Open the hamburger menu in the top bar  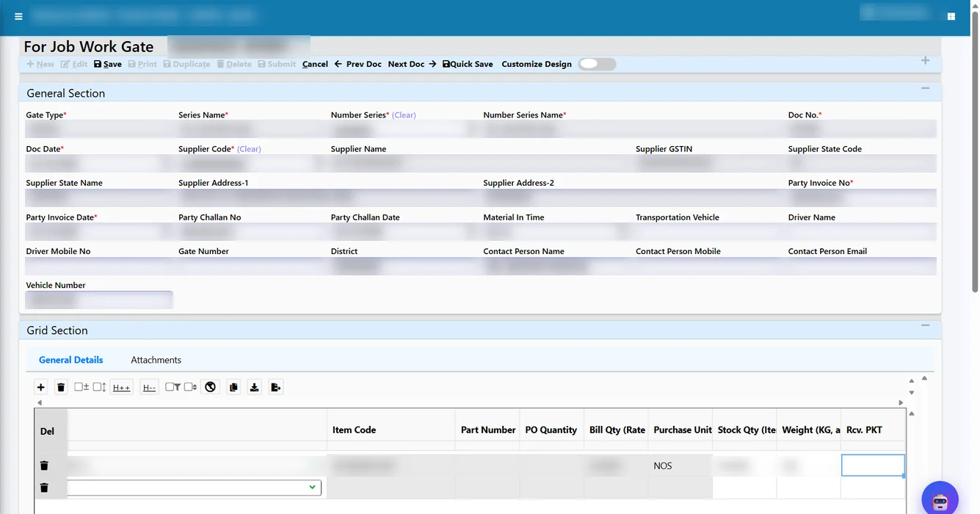[18, 16]
